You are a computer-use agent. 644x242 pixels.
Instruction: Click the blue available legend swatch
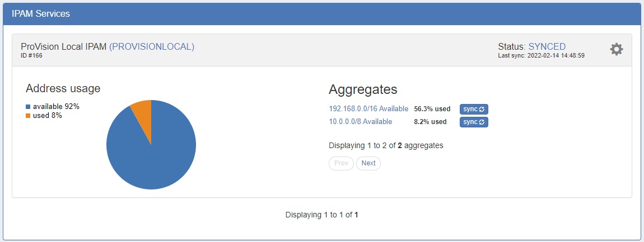(28, 107)
